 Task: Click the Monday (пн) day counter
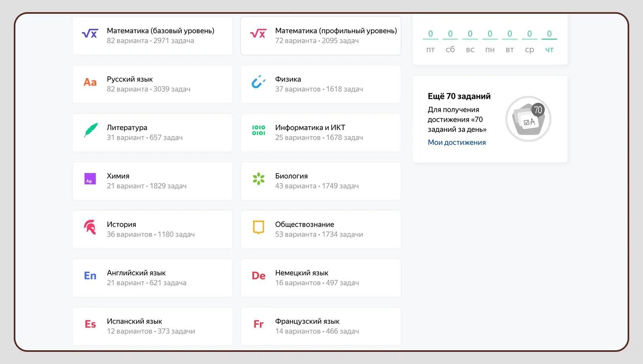[x=490, y=40]
